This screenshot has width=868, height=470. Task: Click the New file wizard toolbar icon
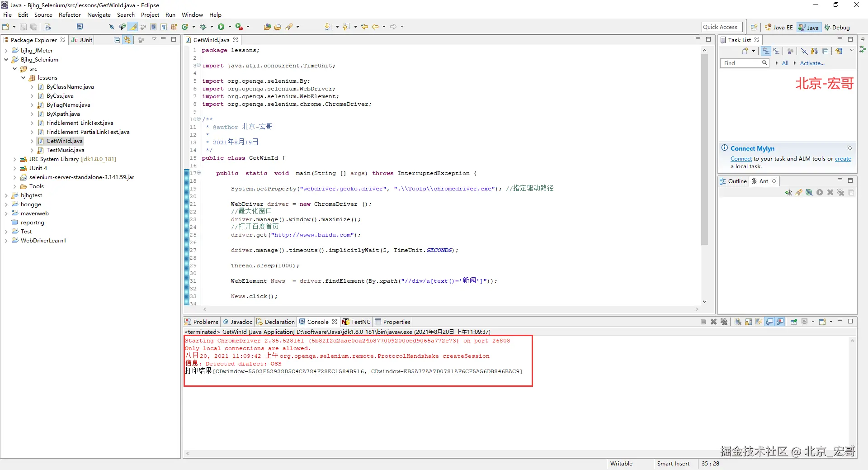point(6,27)
